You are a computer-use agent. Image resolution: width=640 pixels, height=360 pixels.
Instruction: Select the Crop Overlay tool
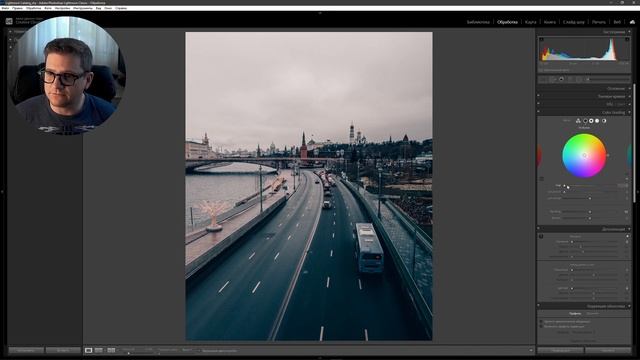[x=542, y=79]
